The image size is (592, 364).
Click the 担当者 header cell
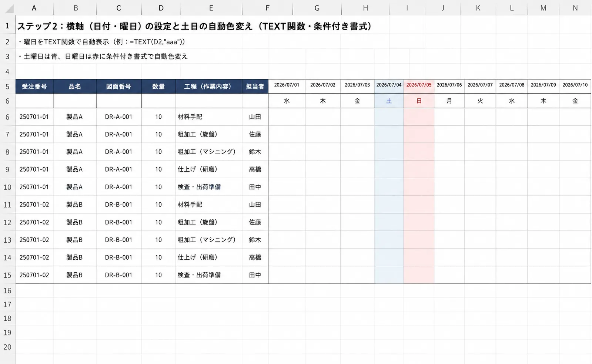click(x=255, y=86)
